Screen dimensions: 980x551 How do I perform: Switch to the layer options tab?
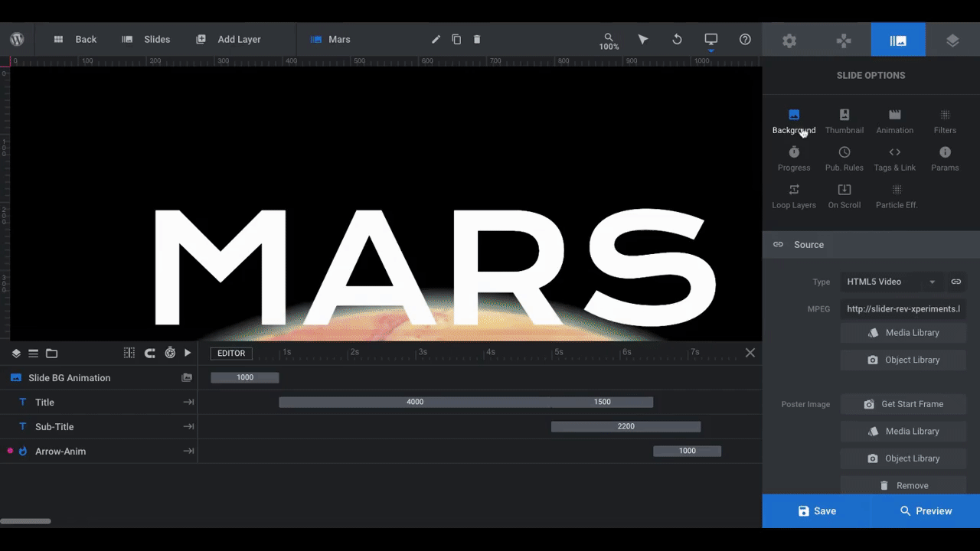pos(952,41)
